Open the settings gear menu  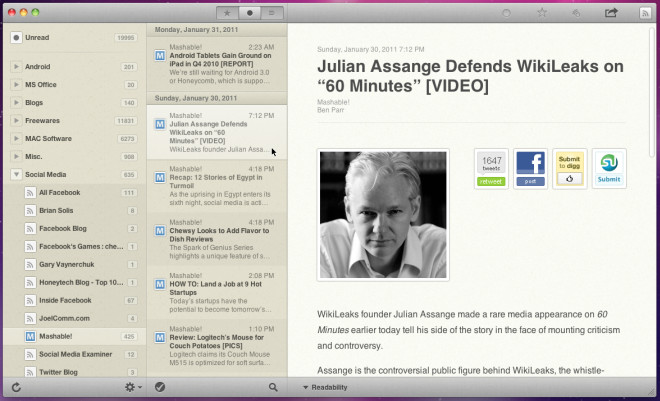coord(133,387)
